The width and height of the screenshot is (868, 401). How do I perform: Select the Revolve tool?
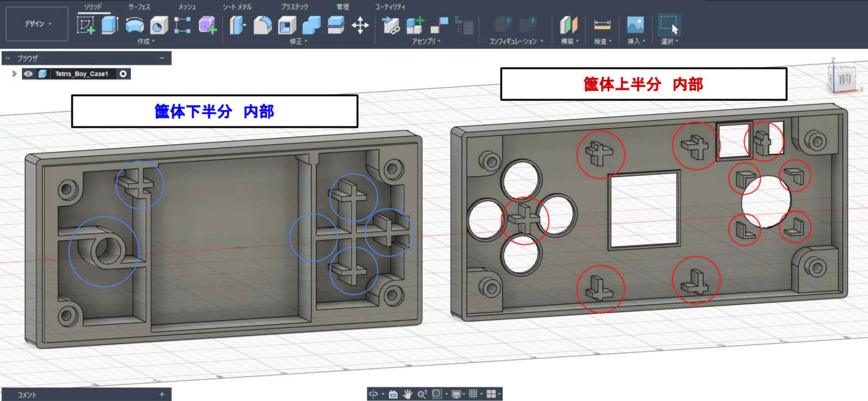pyautogui.click(x=135, y=25)
